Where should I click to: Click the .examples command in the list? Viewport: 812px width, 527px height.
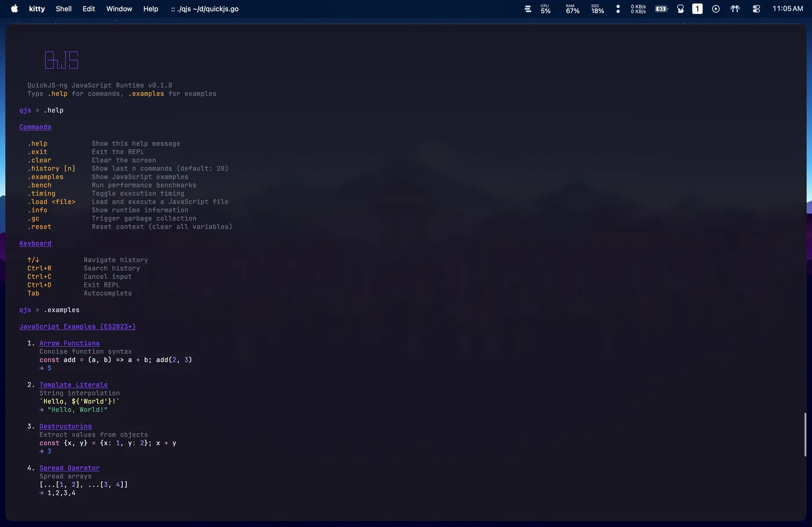46,177
